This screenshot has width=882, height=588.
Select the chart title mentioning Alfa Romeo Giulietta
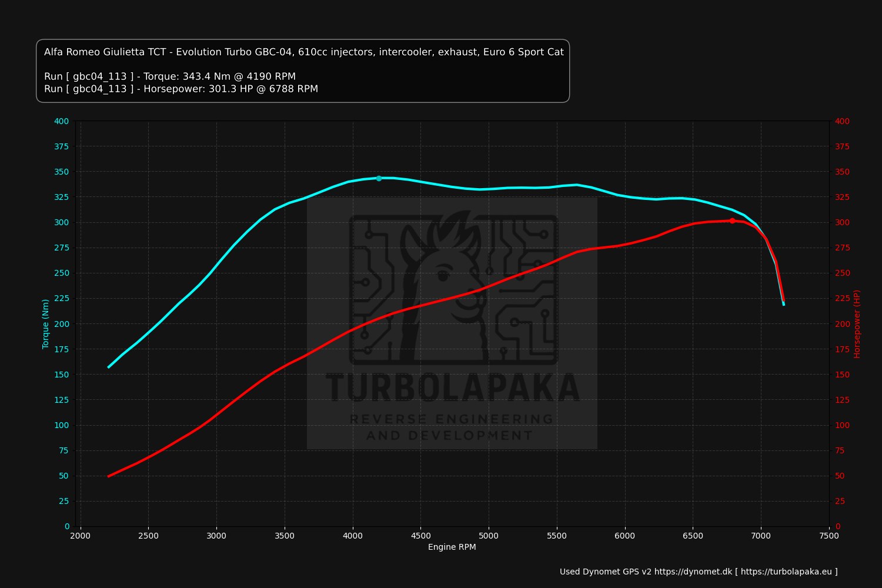303,52
